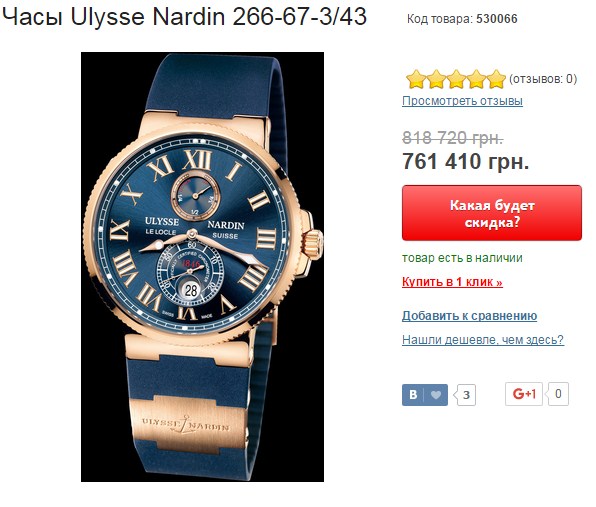The image size is (596, 507).
Task: Select "Добавить к сравнению" link
Action: pyautogui.click(x=469, y=316)
